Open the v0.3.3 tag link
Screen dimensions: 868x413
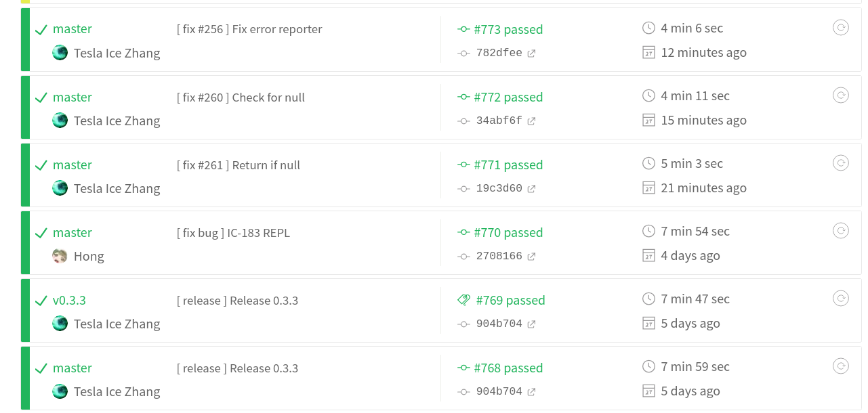pos(70,300)
